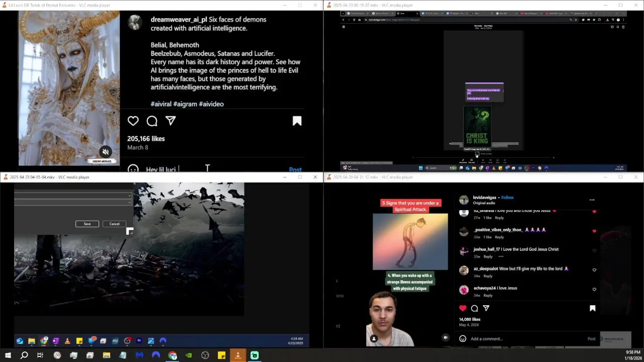Click the Christ Is King image thumbnail
This screenshot has height=362, width=644.
(x=477, y=127)
